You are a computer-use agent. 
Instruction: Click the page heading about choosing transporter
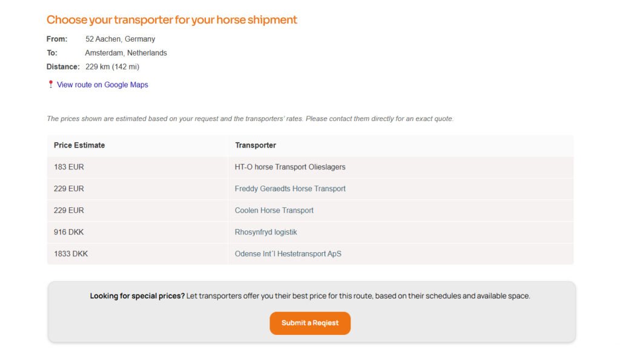pos(172,19)
